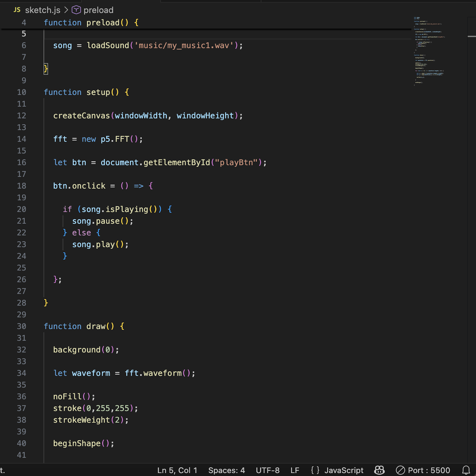Click on 'strokeWeight(2);' line
Image resolution: width=476 pixels, height=476 pixels.
tap(91, 420)
